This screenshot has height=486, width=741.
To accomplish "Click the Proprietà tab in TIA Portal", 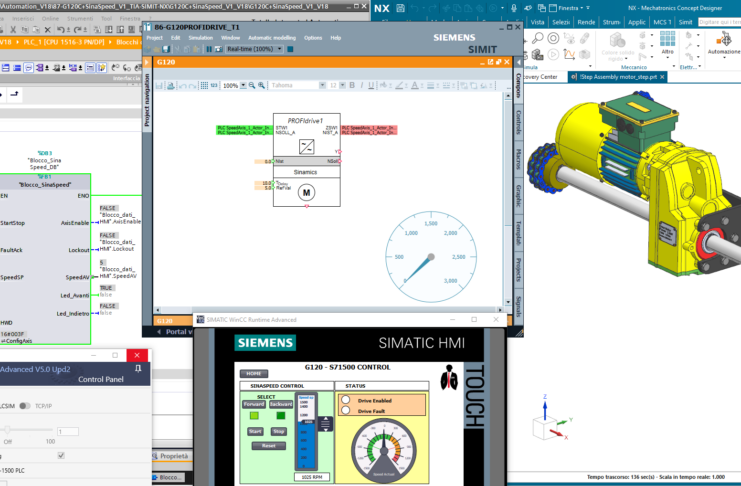I will pyautogui.click(x=173, y=456).
